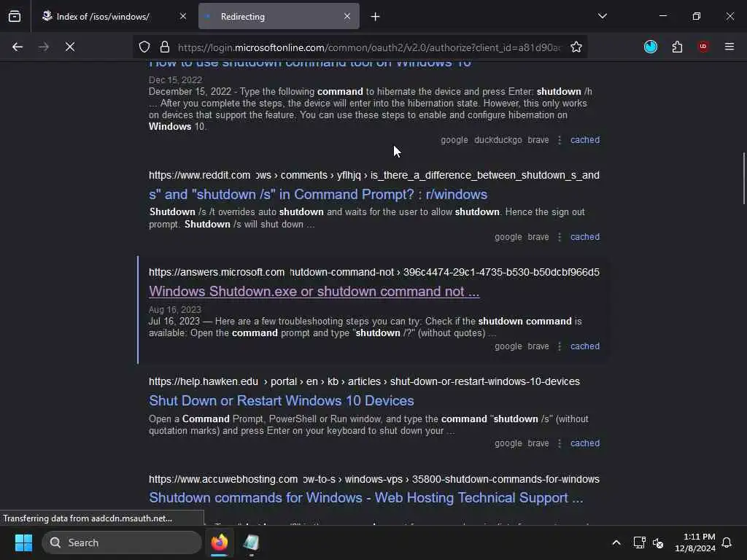Image resolution: width=747 pixels, height=560 pixels.
Task: Click the taskbar Search box
Action: click(122, 542)
